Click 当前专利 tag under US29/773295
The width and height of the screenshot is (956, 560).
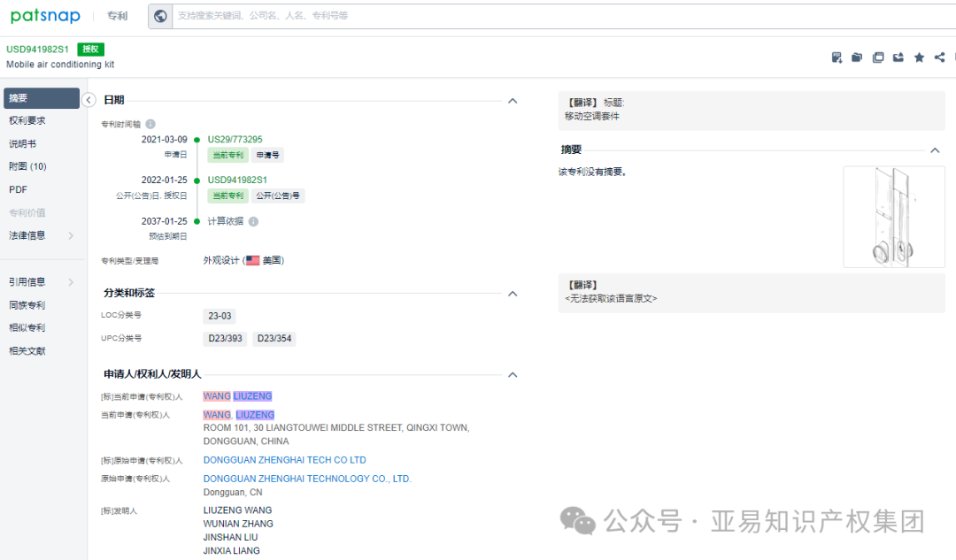pyautogui.click(x=228, y=156)
